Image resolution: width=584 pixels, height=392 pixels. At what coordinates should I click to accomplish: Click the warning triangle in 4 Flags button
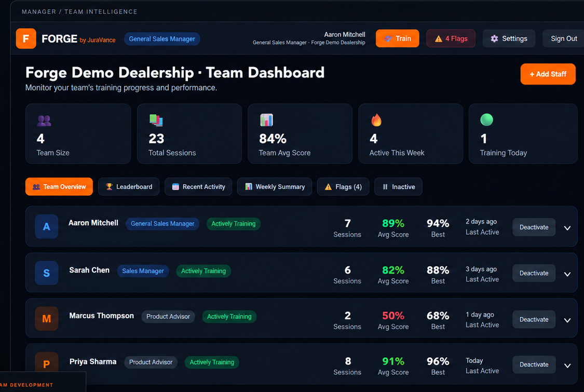[438, 39]
